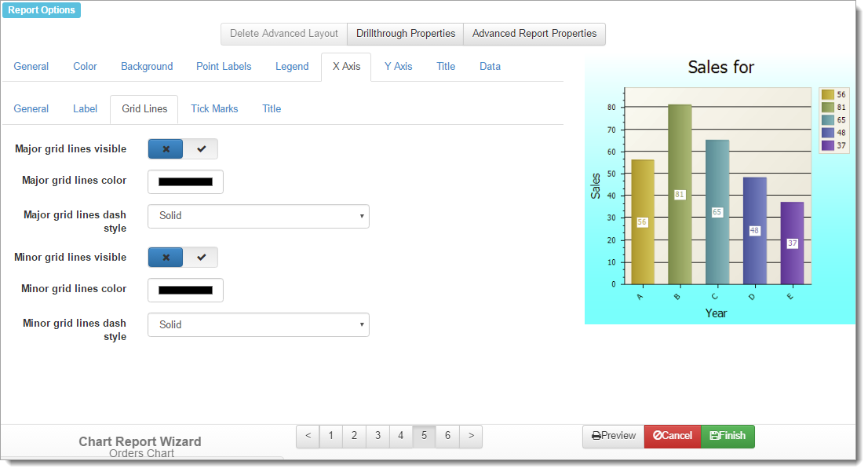The width and height of the screenshot is (868, 472).
Task: Open the minor grid lines dash style dropdown
Action: [x=258, y=324]
